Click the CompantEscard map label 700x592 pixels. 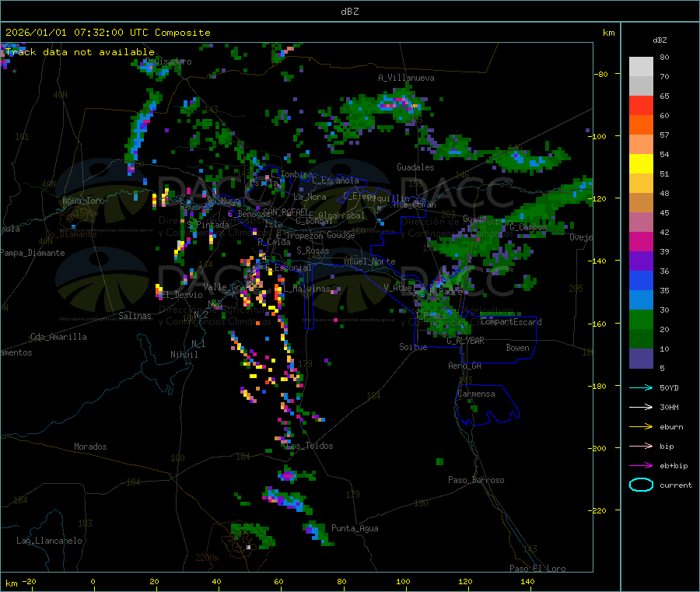coord(512,322)
